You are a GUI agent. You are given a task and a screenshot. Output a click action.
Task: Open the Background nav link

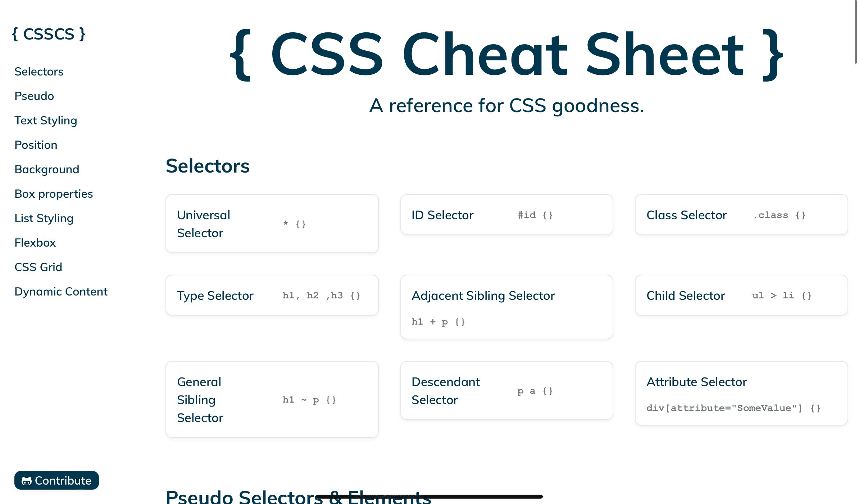[47, 169]
